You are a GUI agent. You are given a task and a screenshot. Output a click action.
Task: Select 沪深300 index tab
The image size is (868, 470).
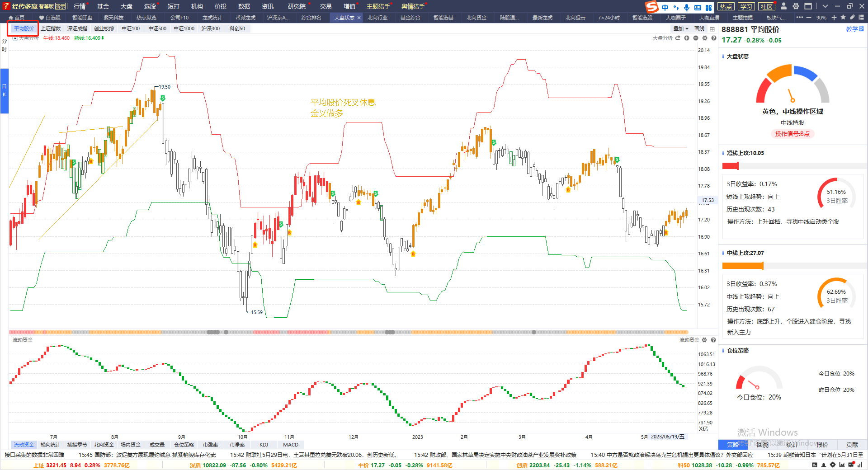point(211,28)
